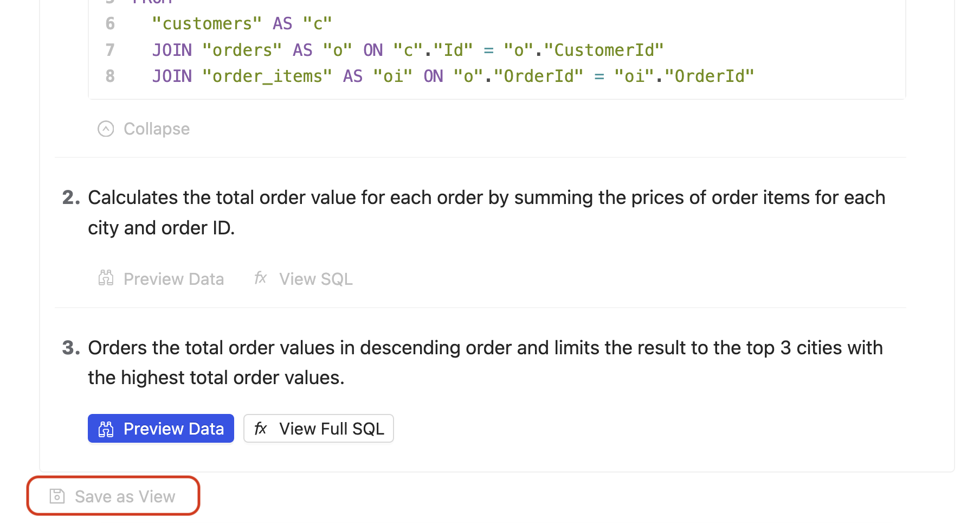Preview Data for step 3 result
This screenshot has height=523, width=980.
(x=161, y=428)
